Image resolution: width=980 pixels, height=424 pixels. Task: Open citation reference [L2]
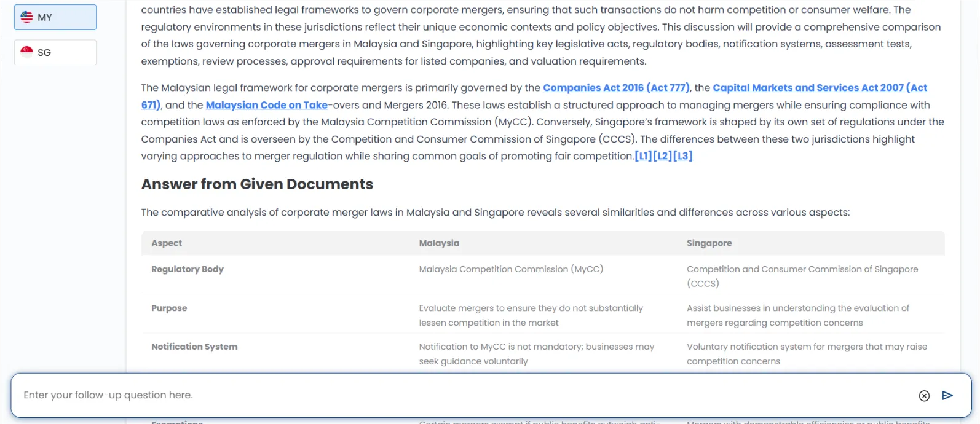click(x=663, y=156)
